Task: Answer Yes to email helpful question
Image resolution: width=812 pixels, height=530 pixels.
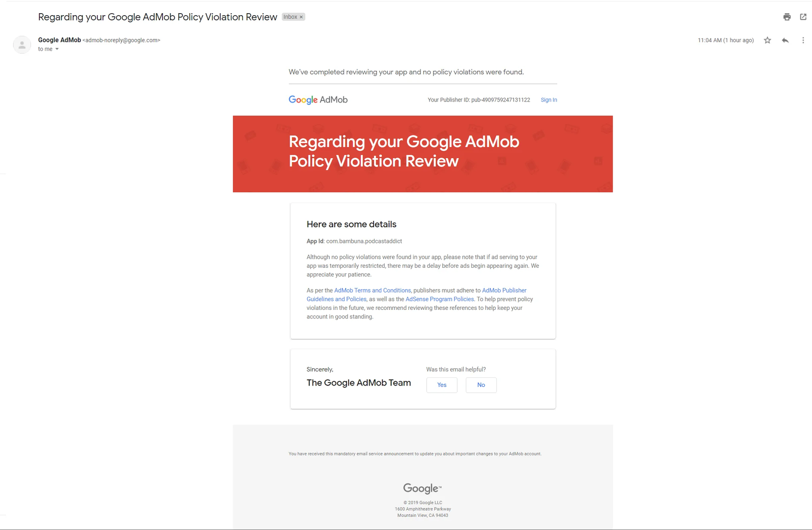Action: click(x=442, y=385)
